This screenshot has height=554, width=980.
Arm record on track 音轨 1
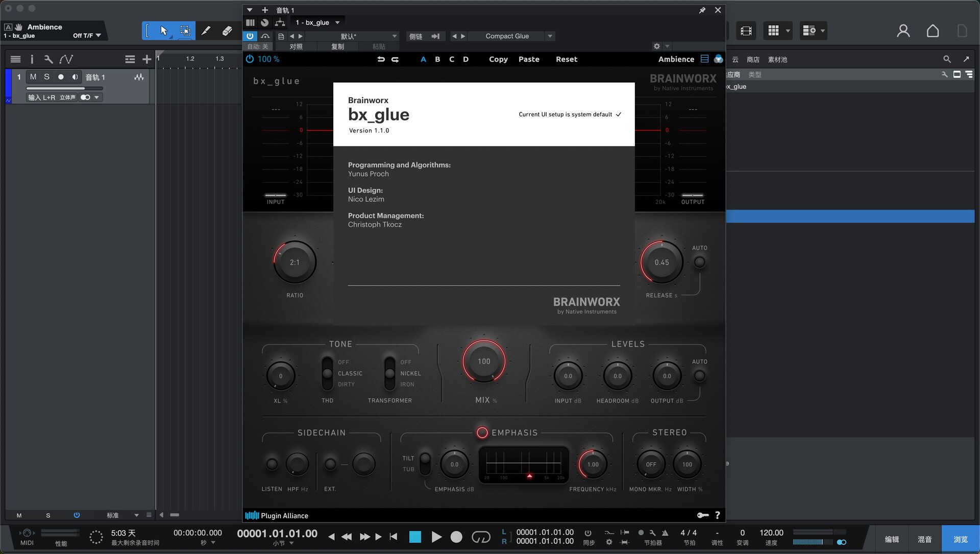(x=61, y=77)
